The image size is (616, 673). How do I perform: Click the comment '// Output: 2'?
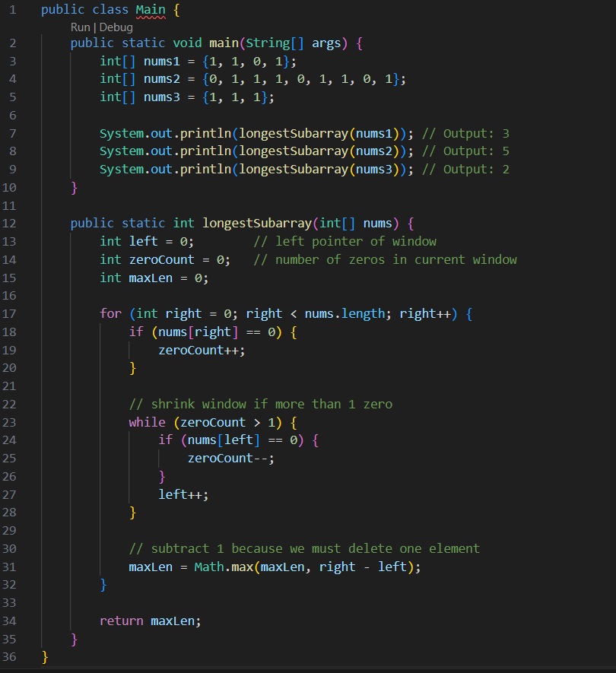pos(465,169)
